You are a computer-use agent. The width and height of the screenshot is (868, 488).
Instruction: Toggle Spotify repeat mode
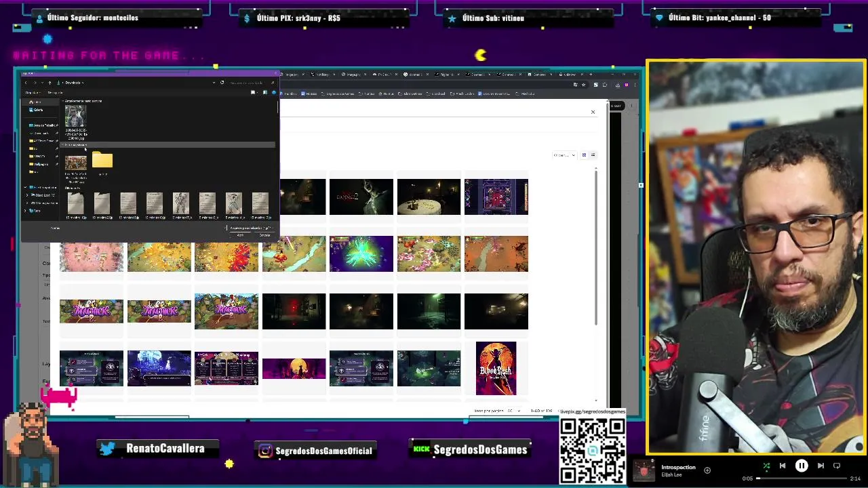tap(837, 466)
